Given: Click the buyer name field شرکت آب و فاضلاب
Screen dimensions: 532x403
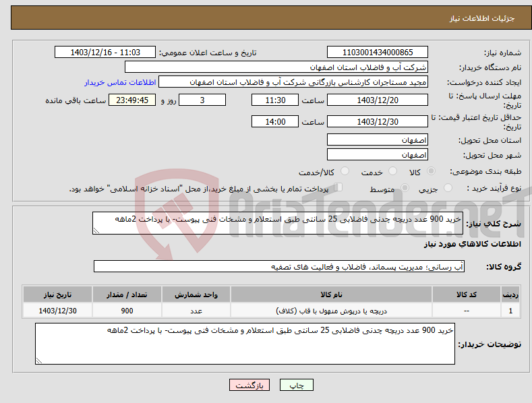Looking at the screenshot, I should [x=276, y=67].
